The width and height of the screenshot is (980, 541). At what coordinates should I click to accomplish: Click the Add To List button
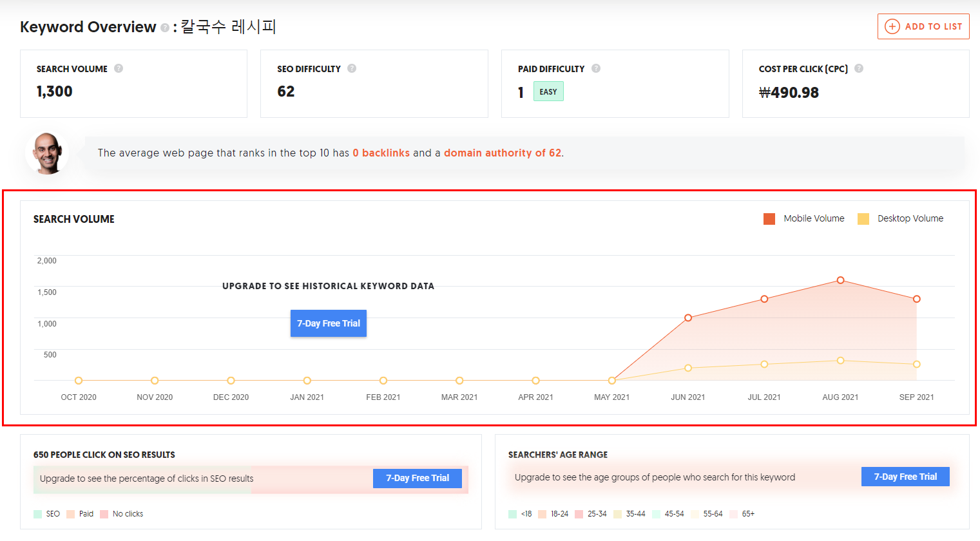(923, 26)
